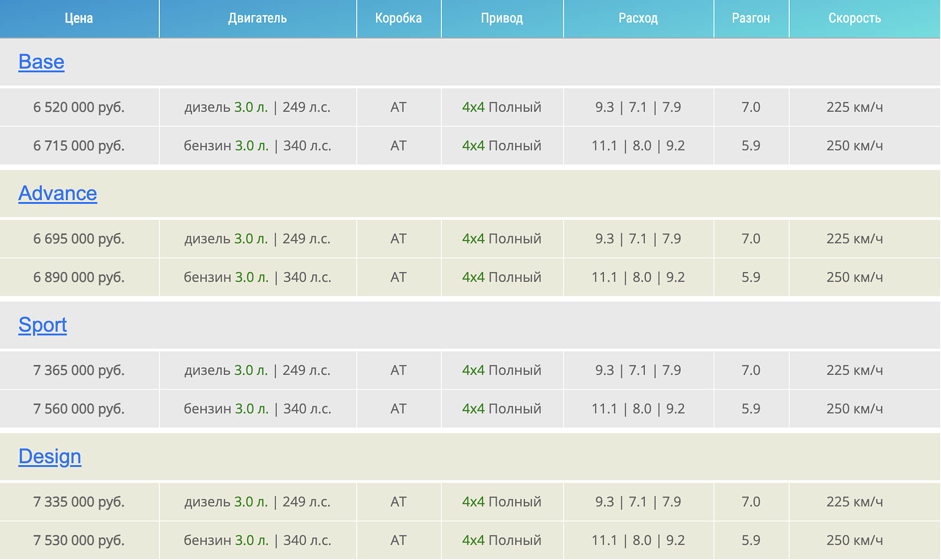Select the 7 560 000 руб. price cell
Screen dimensions: 941x560
79,409
